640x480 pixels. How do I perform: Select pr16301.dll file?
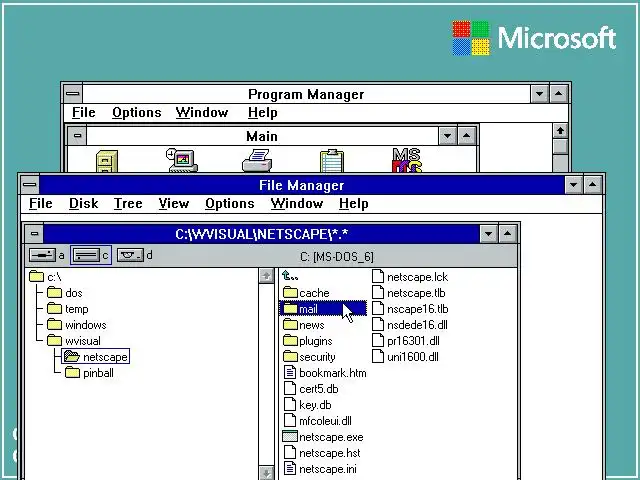coord(406,341)
